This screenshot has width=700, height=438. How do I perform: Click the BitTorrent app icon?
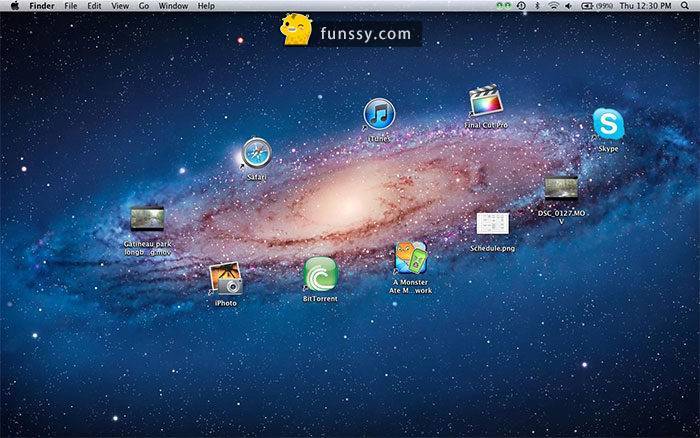[320, 274]
